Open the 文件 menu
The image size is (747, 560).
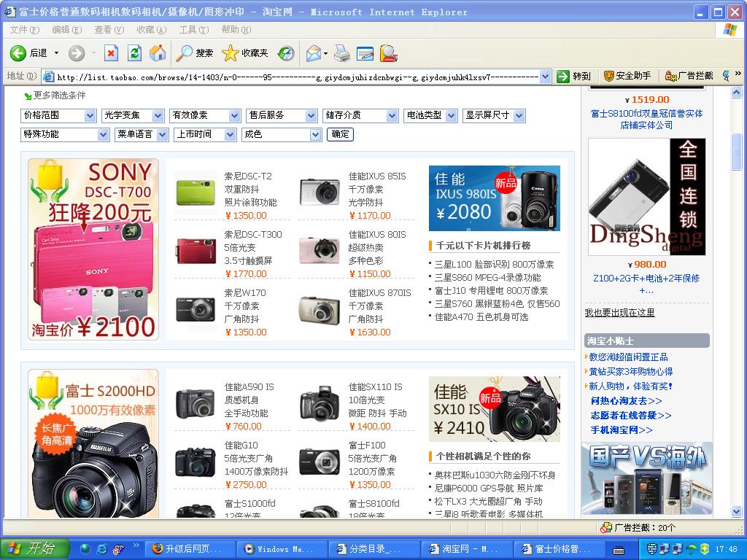point(24,29)
